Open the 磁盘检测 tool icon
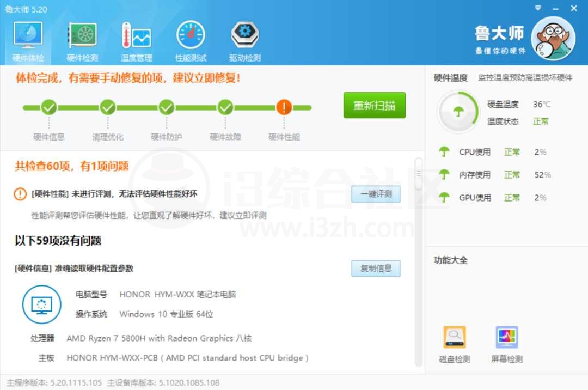The image size is (588, 390). [455, 337]
